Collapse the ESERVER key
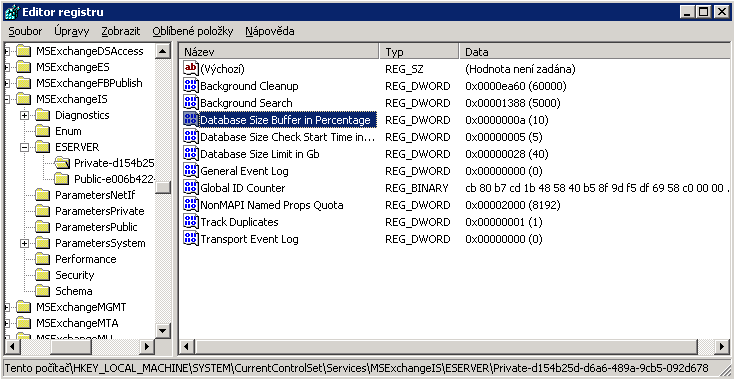The image size is (734, 379). pos(24,147)
